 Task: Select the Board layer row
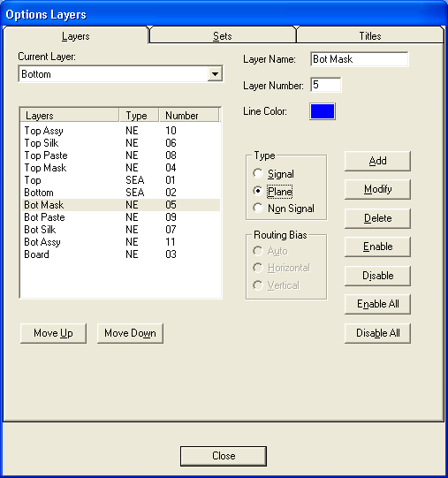click(121, 254)
